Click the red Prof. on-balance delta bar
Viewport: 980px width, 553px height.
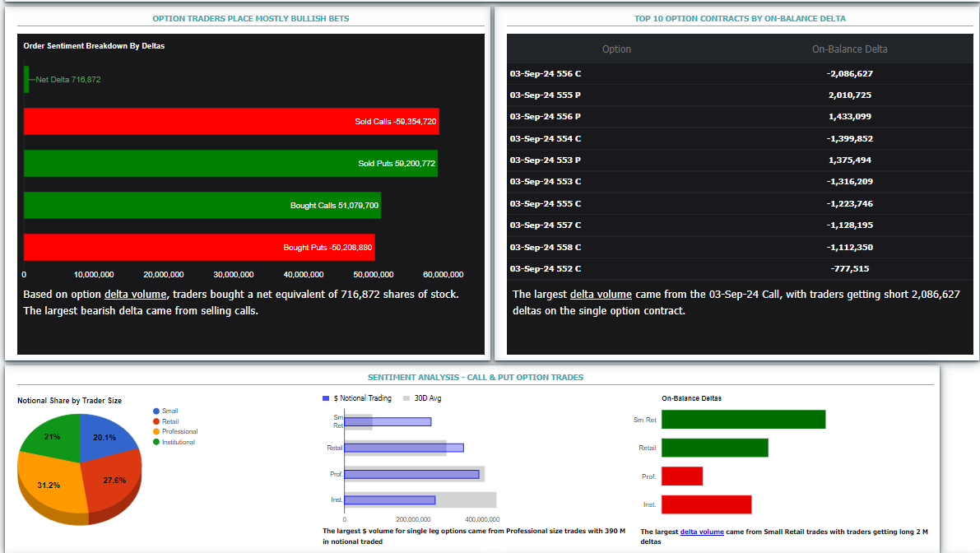click(682, 476)
